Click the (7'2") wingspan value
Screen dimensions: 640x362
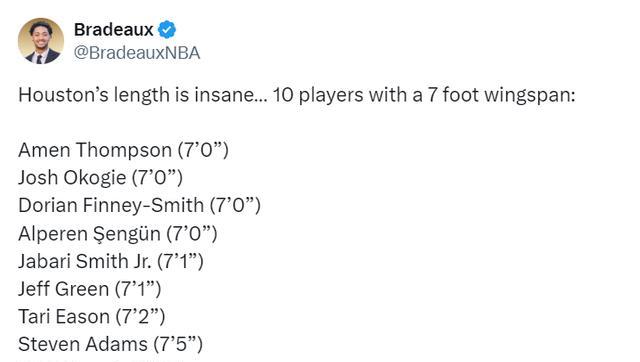[x=140, y=317]
